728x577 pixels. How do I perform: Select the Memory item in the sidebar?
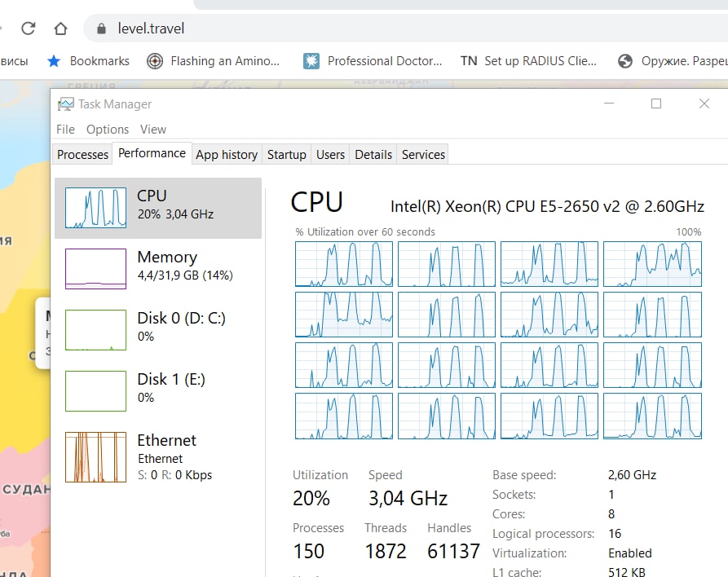pyautogui.click(x=158, y=269)
